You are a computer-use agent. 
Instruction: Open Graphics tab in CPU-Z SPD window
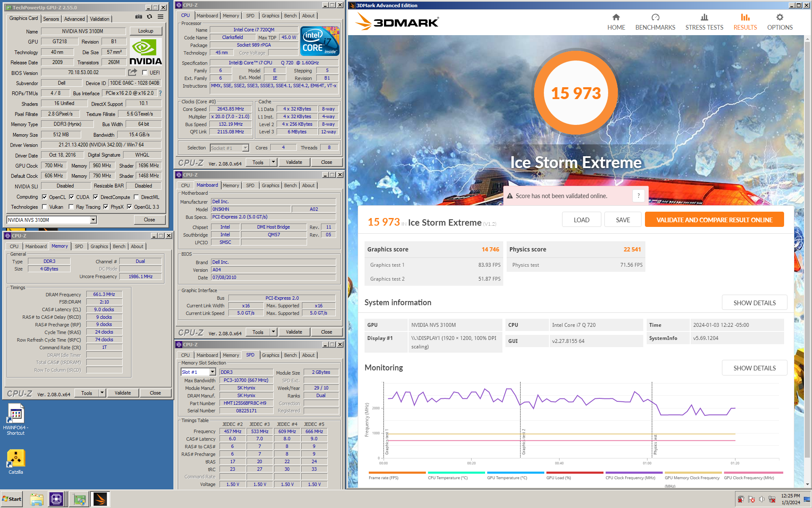pos(271,355)
